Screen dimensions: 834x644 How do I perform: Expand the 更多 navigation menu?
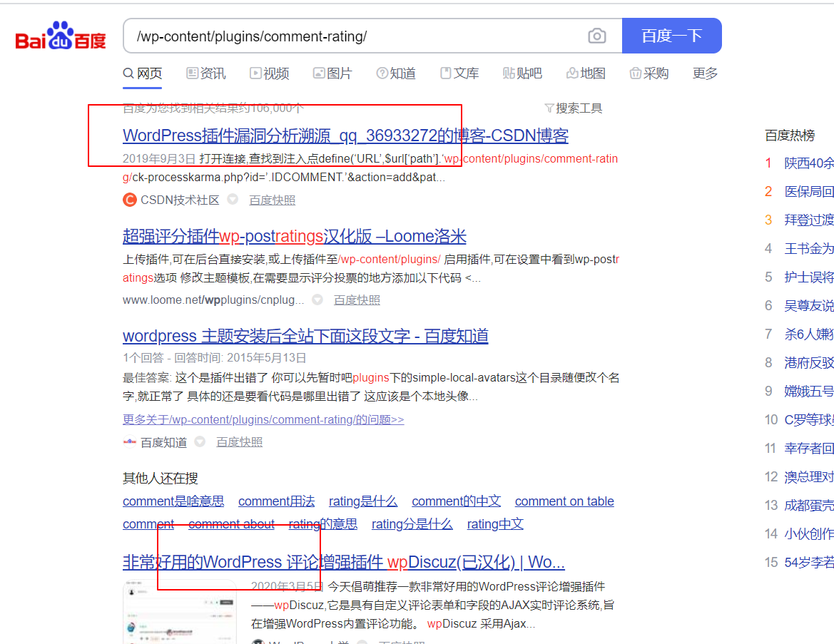click(x=704, y=73)
